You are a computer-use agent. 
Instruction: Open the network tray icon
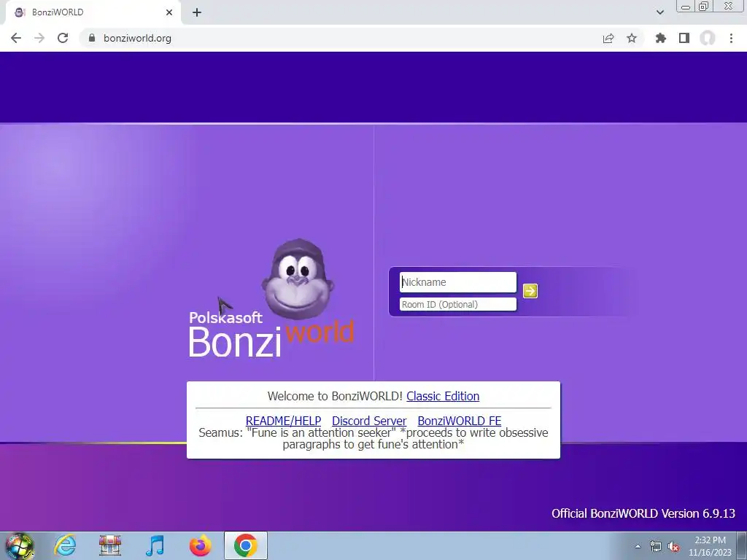pyautogui.click(x=656, y=546)
